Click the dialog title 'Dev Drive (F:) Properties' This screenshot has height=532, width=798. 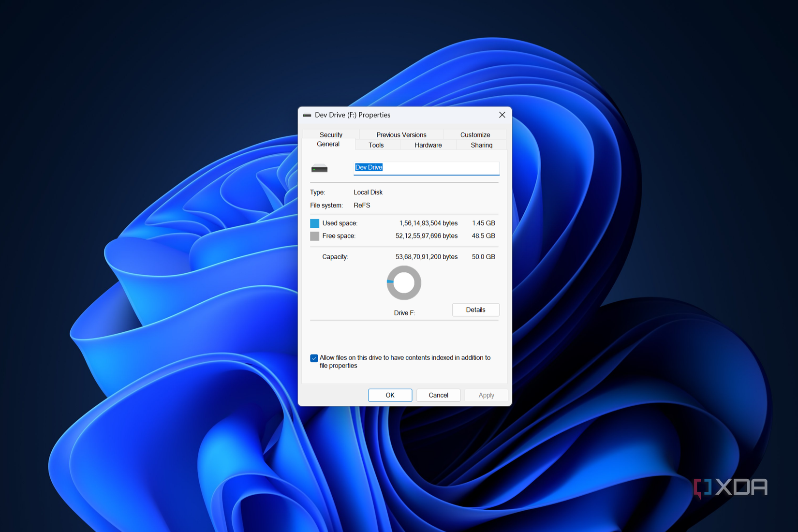point(353,115)
